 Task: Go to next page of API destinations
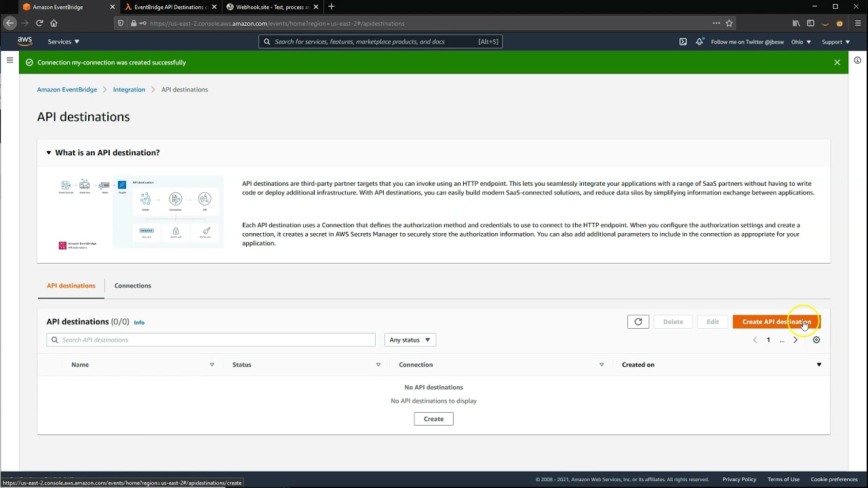[x=795, y=340]
